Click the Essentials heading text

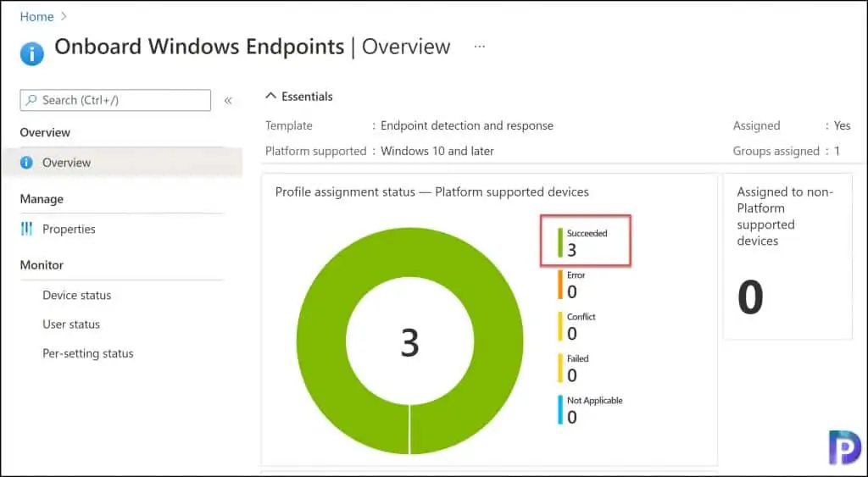(x=307, y=97)
